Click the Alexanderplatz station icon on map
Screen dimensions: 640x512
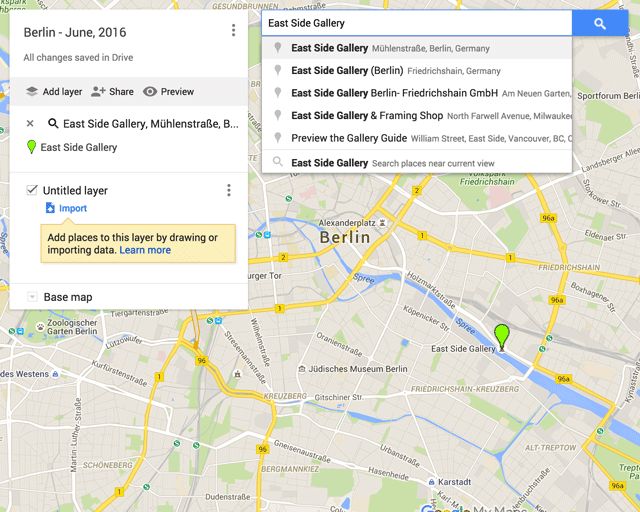coord(382,223)
